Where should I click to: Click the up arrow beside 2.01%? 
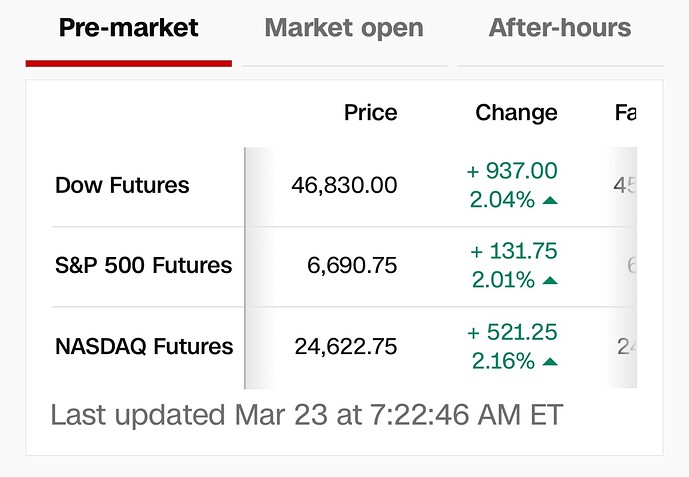pos(549,282)
